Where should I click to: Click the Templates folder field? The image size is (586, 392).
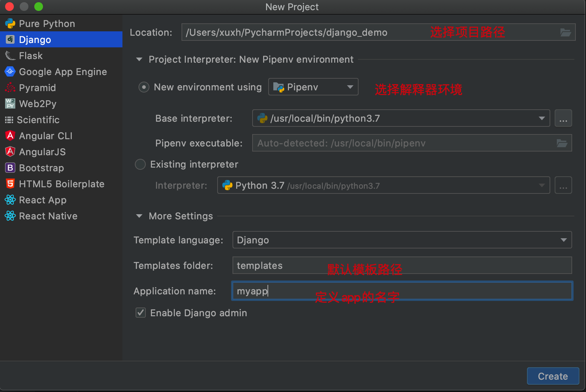402,265
